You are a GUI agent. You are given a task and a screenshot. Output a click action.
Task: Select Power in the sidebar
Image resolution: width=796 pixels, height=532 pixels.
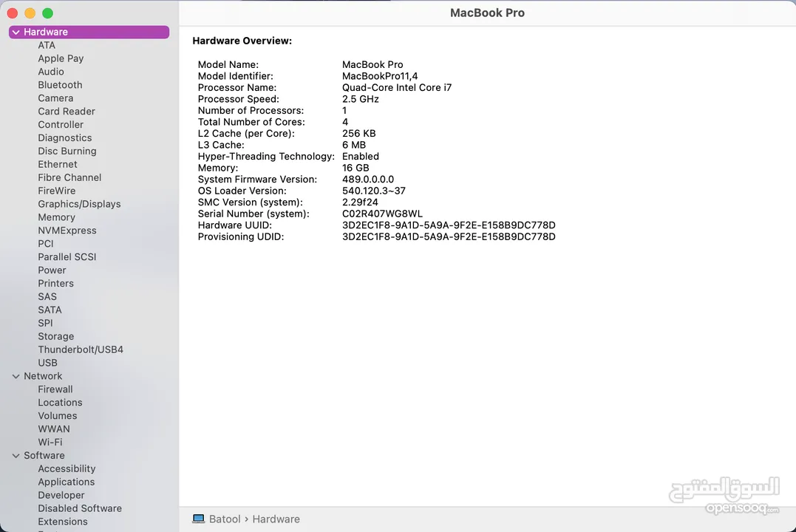click(52, 270)
